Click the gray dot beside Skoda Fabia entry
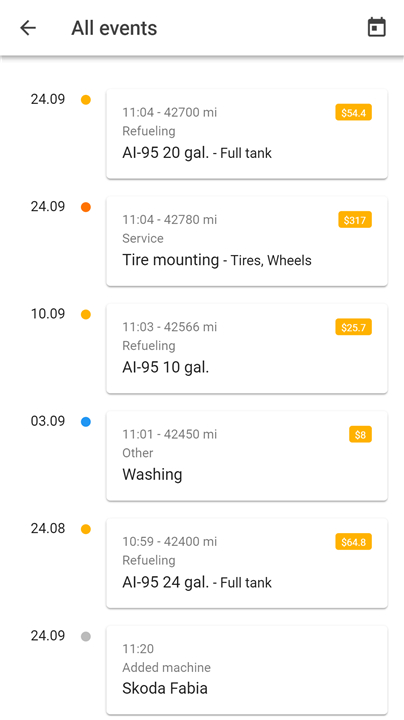Image resolution: width=404 pixels, height=720 pixels. (x=86, y=636)
